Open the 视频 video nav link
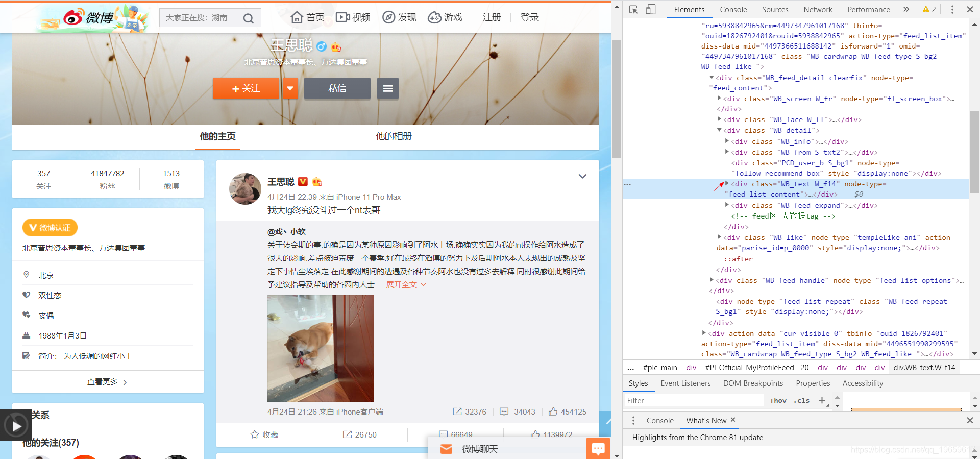This screenshot has height=459, width=980. tap(353, 17)
